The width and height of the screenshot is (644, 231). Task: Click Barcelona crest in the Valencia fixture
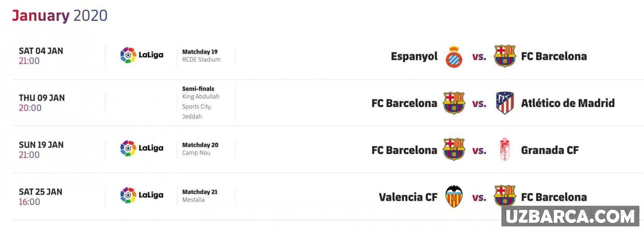click(505, 197)
